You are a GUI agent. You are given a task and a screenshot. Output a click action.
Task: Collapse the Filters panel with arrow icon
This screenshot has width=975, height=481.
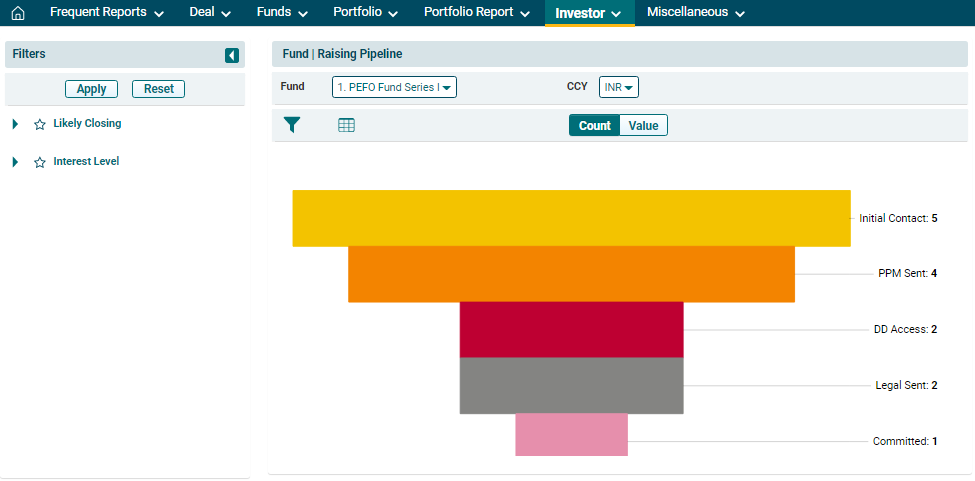pos(232,55)
